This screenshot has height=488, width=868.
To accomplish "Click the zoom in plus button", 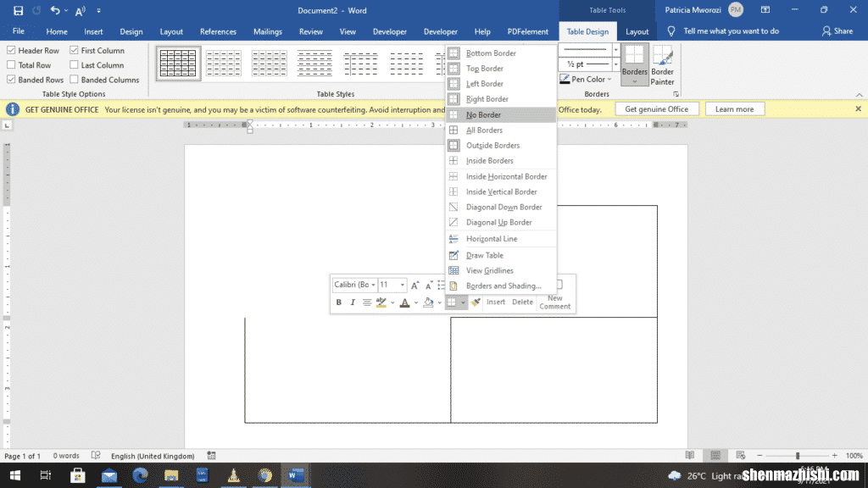I will [835, 455].
